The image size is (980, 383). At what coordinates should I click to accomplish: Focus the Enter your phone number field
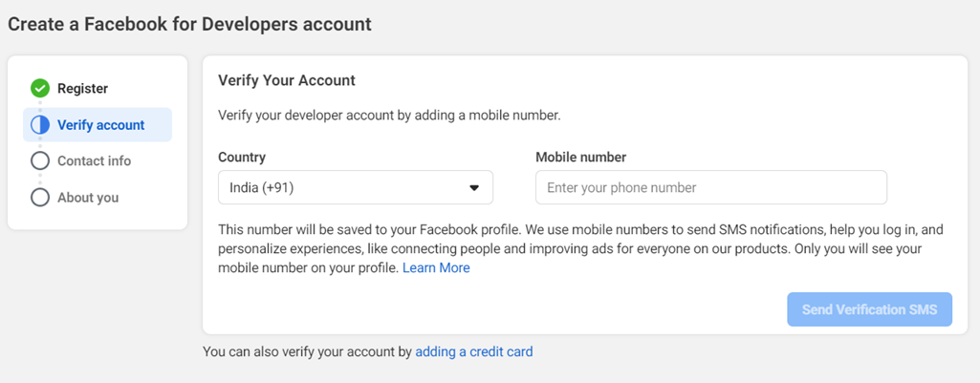(710, 188)
